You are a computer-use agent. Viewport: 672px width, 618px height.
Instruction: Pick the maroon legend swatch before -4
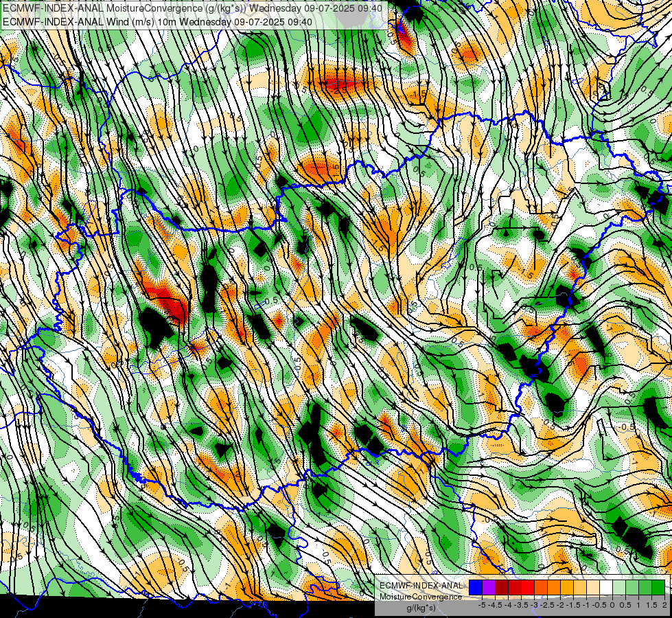click(x=502, y=587)
